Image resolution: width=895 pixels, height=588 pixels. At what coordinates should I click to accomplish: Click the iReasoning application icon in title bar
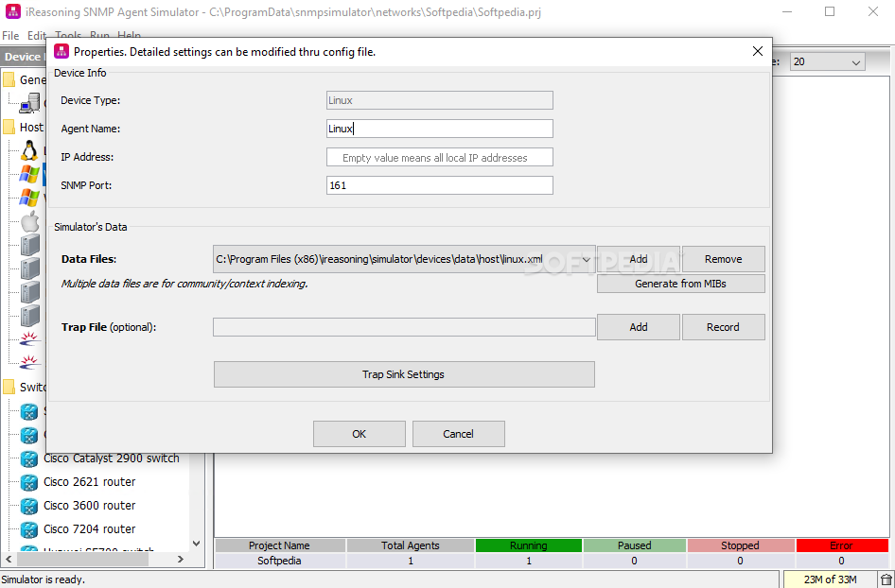[12, 11]
